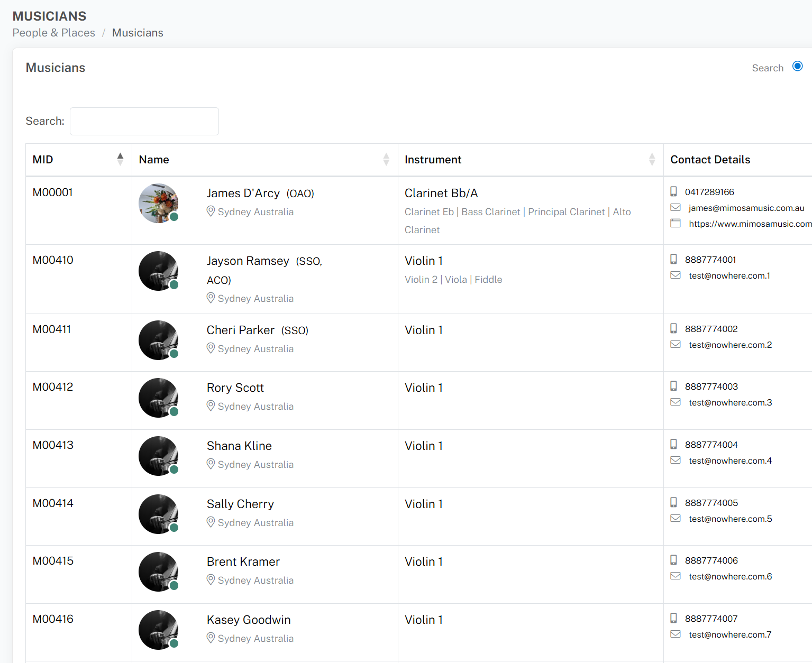The width and height of the screenshot is (812, 663).
Task: Click Rory Scott's avatar thumbnail
Action: (158, 398)
